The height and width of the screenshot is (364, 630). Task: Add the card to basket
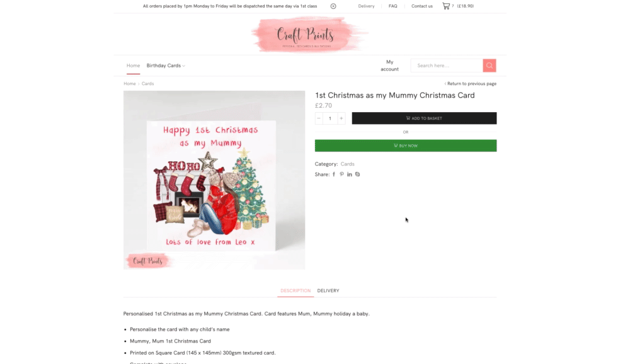(424, 118)
